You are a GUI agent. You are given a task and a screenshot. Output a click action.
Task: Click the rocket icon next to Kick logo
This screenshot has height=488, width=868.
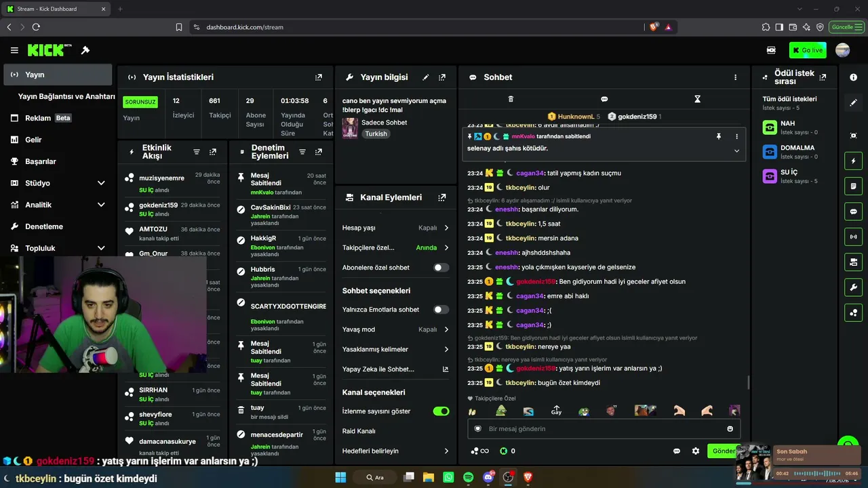point(85,50)
